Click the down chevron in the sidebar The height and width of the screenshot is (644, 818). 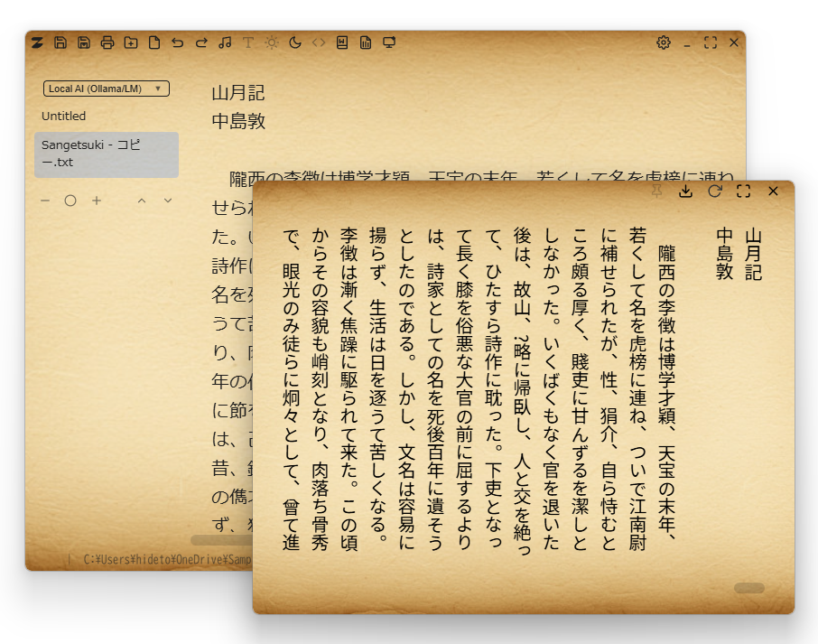pyautogui.click(x=167, y=201)
